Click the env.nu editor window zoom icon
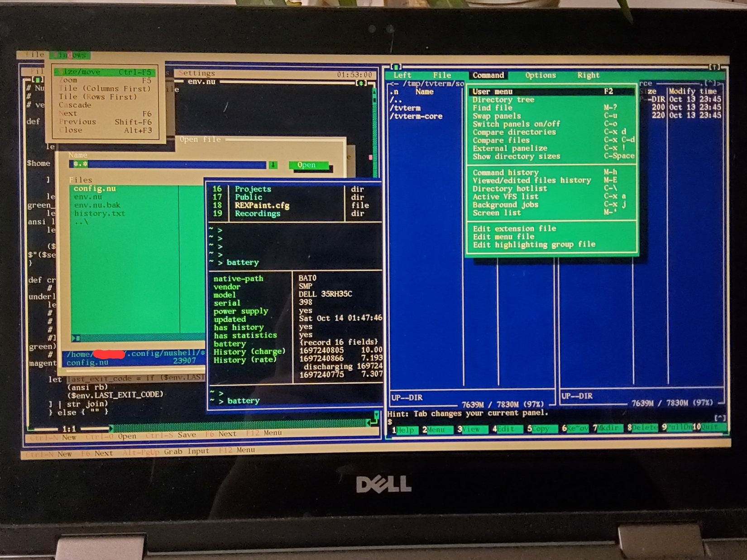Screen dimensions: 747x560 point(361,83)
